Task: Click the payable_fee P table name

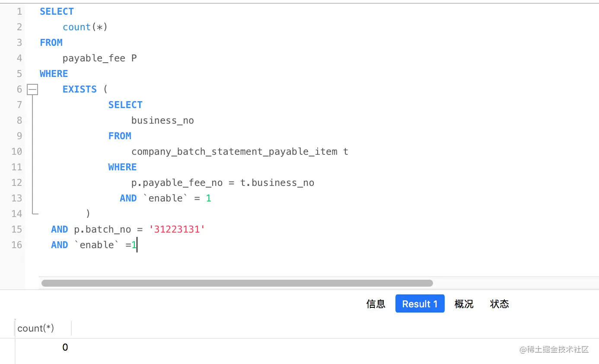Action: 100,58
